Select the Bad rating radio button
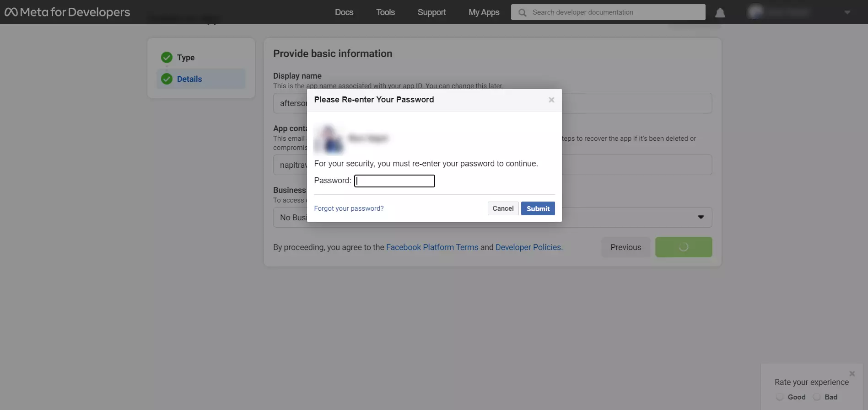 (817, 397)
